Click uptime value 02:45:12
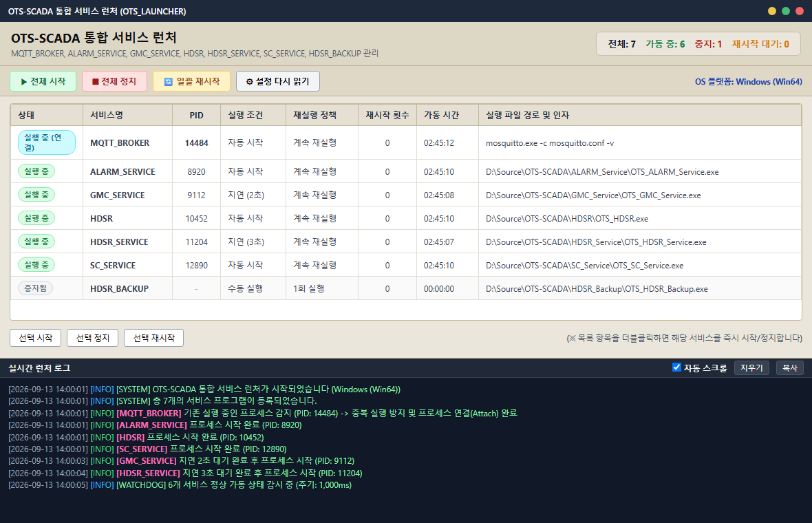 (438, 143)
